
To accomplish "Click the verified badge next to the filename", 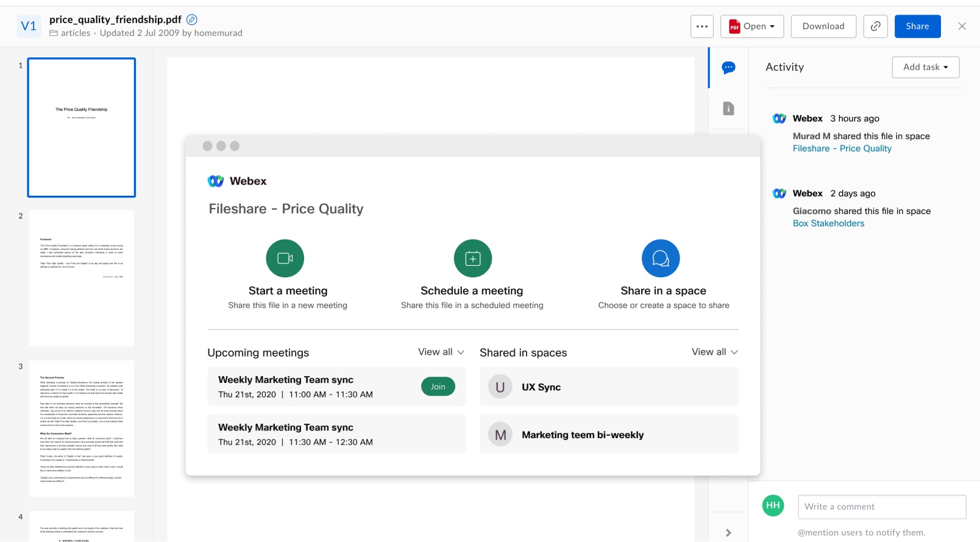I will click(191, 20).
